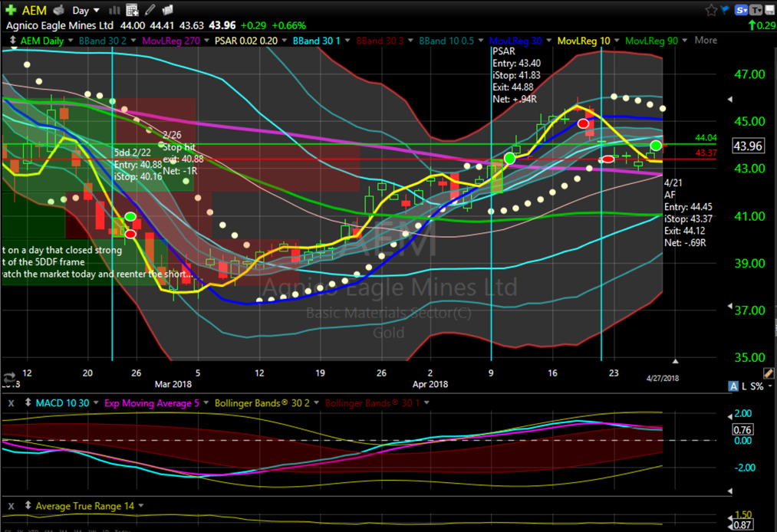Open the Exp Moving Average 5 dropdown
777x532 pixels.
tap(206, 403)
